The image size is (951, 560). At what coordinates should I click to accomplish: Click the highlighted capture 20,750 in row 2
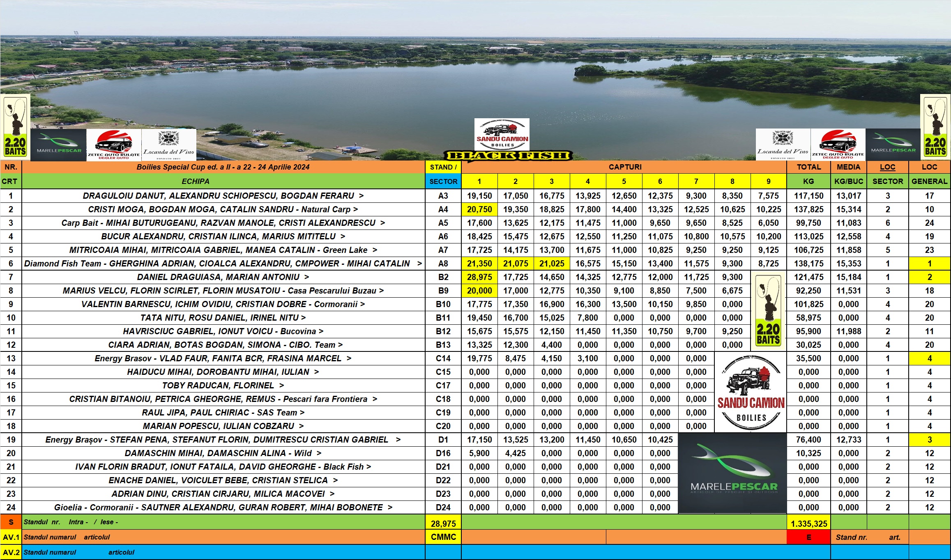point(479,209)
